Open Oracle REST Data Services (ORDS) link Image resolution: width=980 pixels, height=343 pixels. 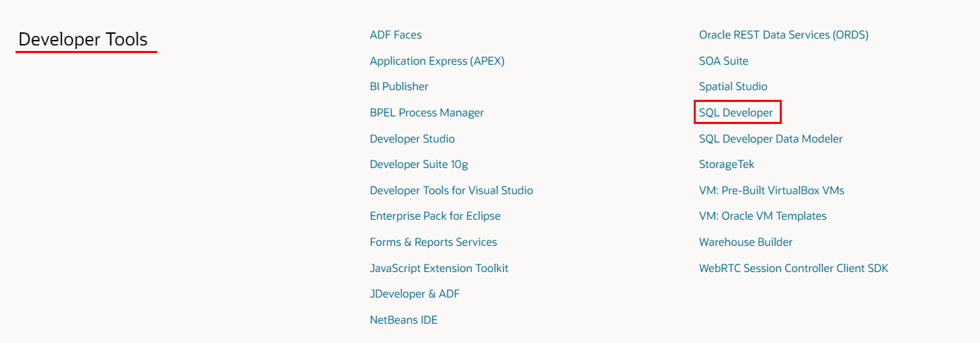tap(784, 34)
